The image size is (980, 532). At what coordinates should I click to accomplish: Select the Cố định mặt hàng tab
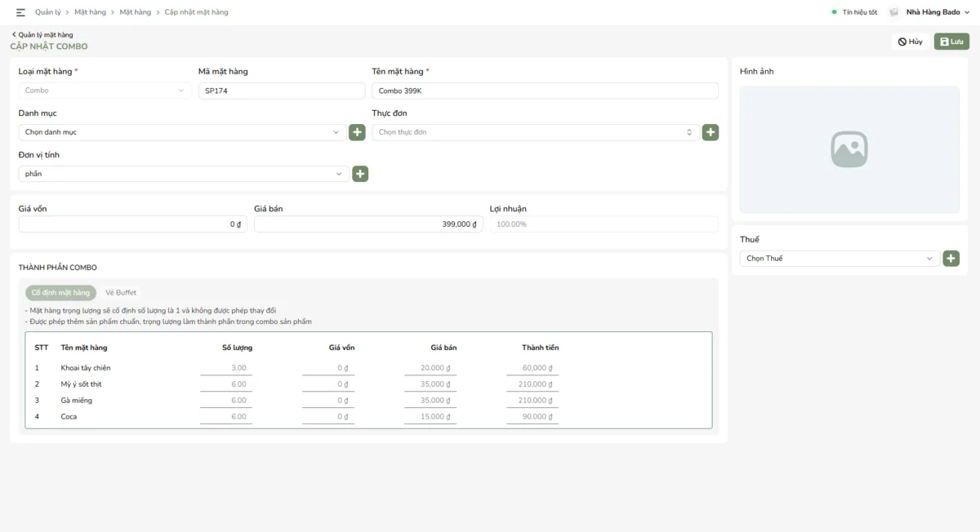click(60, 293)
